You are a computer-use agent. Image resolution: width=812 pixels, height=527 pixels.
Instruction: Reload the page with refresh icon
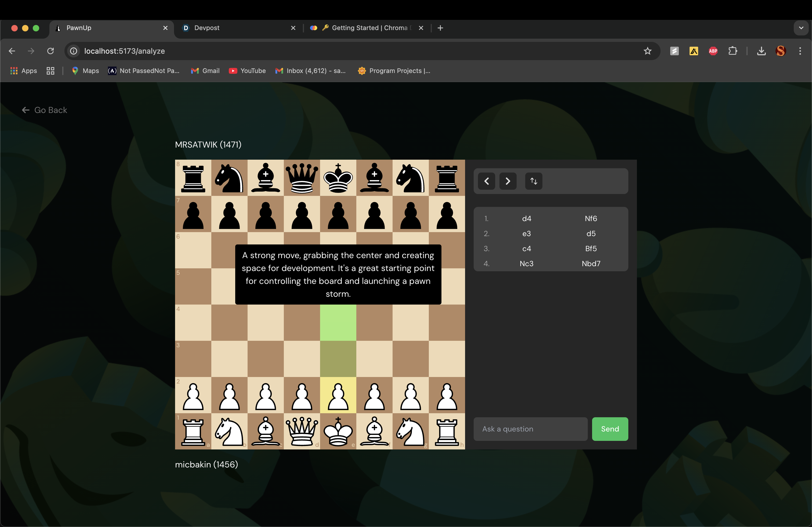50,51
